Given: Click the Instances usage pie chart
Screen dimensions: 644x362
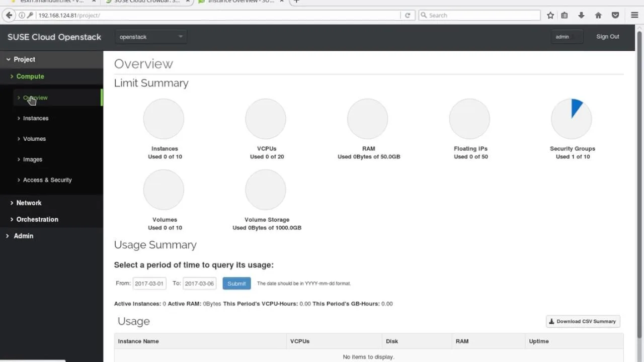Looking at the screenshot, I should pyautogui.click(x=164, y=119).
